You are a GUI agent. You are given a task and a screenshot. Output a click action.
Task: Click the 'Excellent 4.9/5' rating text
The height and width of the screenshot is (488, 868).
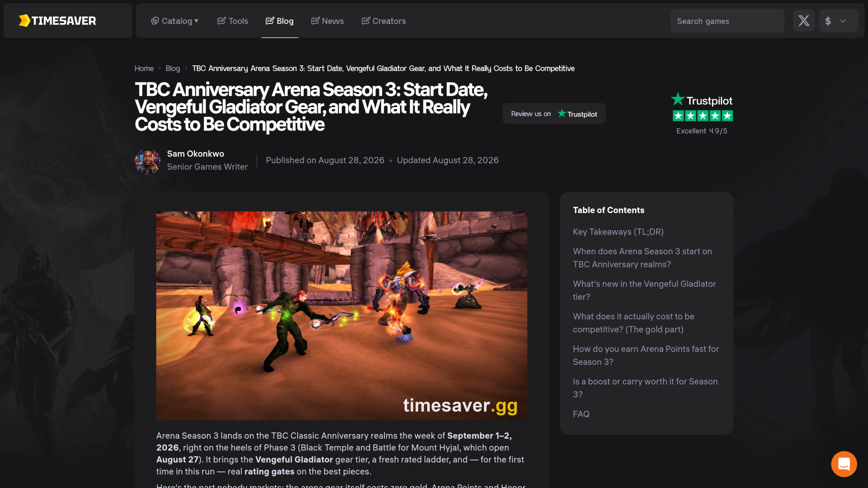click(x=702, y=131)
